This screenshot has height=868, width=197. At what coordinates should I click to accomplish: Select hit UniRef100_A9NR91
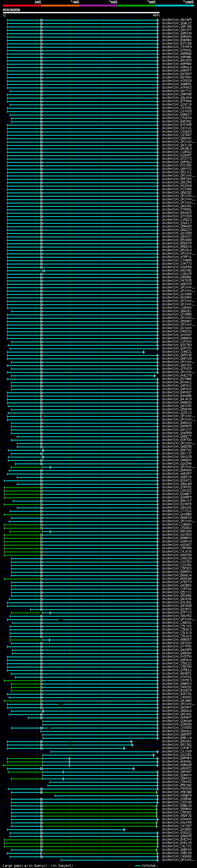177,84
